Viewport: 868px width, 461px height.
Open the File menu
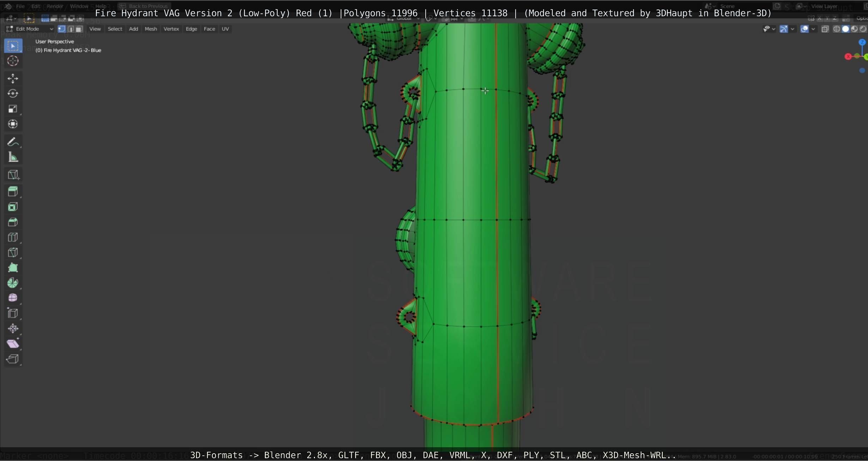pos(20,6)
